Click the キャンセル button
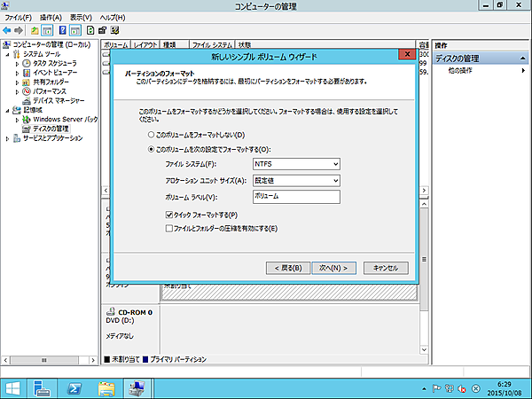 click(386, 267)
